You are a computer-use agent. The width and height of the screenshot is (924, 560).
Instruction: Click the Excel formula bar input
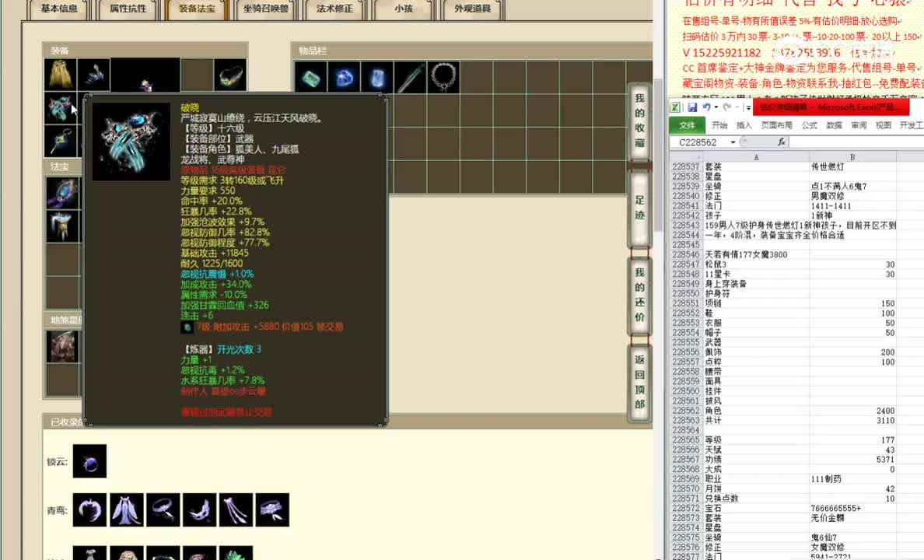pos(856,142)
